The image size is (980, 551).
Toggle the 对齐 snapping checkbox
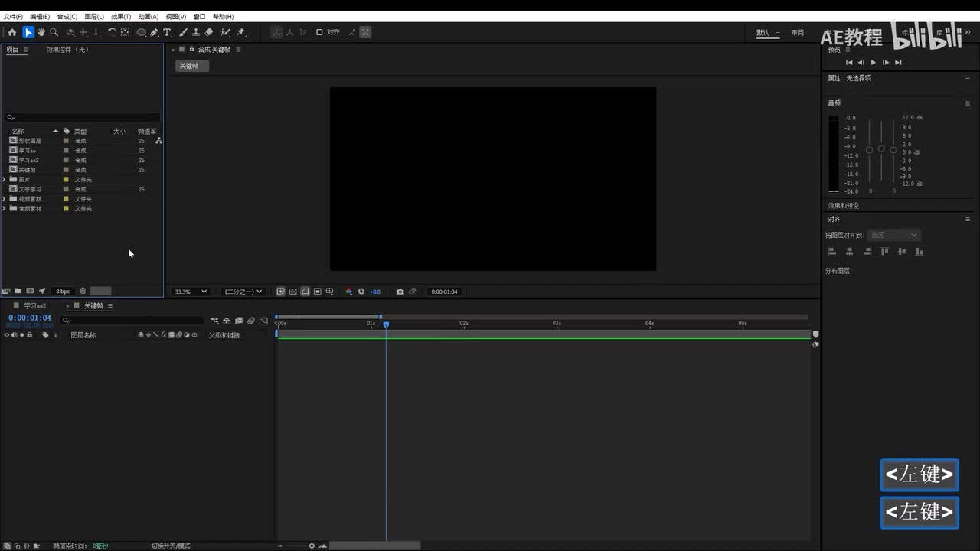tap(319, 32)
